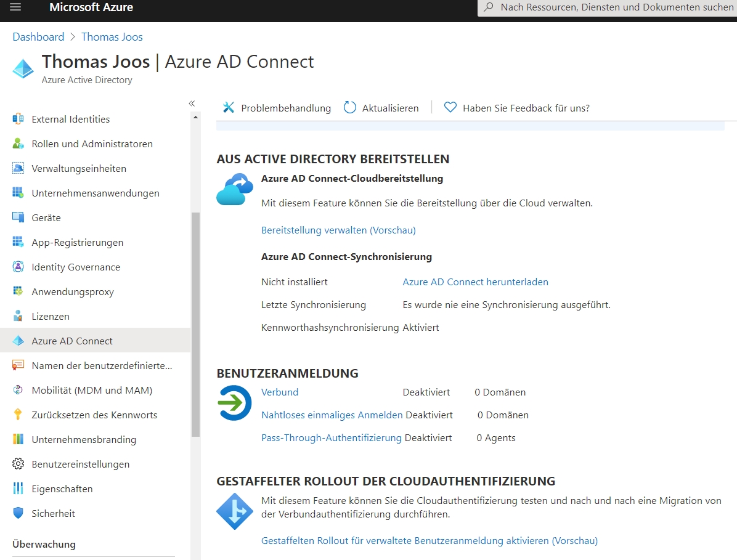Open Lizenzen menu item
The width and height of the screenshot is (737, 560).
tap(51, 316)
